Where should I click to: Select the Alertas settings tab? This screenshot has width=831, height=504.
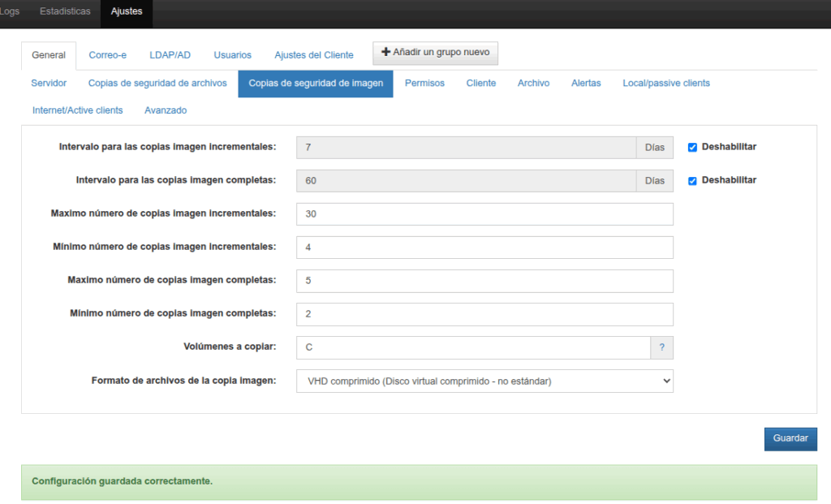pyautogui.click(x=586, y=84)
